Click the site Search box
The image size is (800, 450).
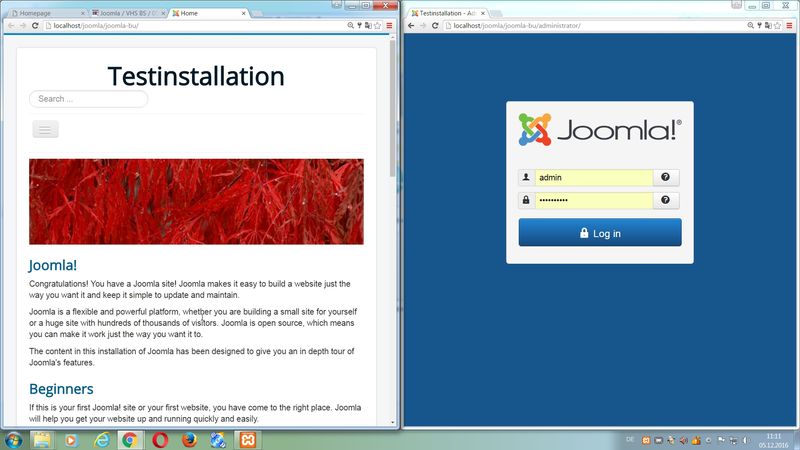click(89, 99)
